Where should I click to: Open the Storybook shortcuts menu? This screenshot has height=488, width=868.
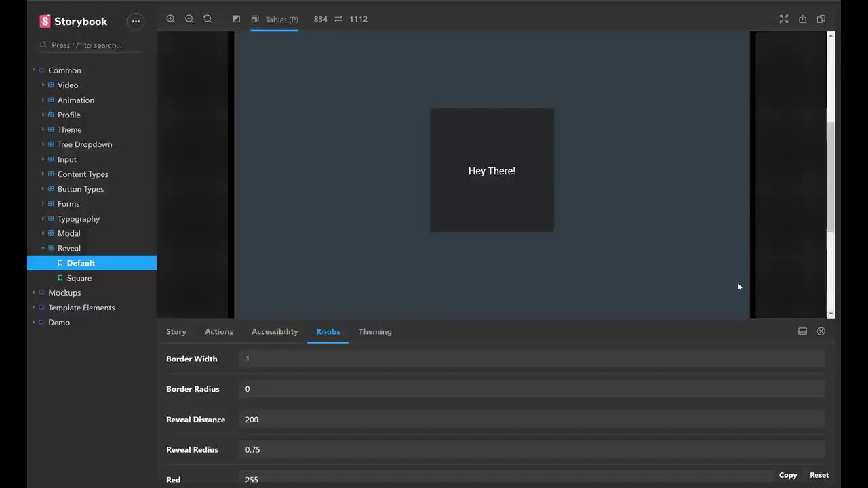pos(136,21)
